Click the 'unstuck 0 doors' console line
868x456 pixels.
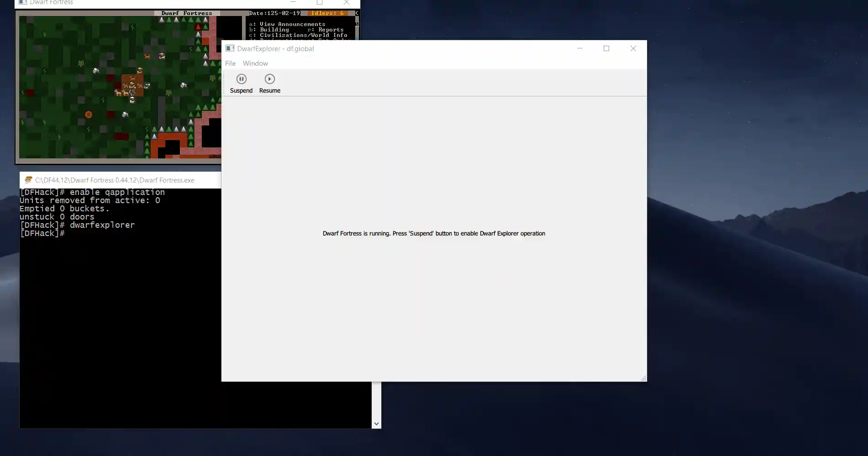point(57,217)
